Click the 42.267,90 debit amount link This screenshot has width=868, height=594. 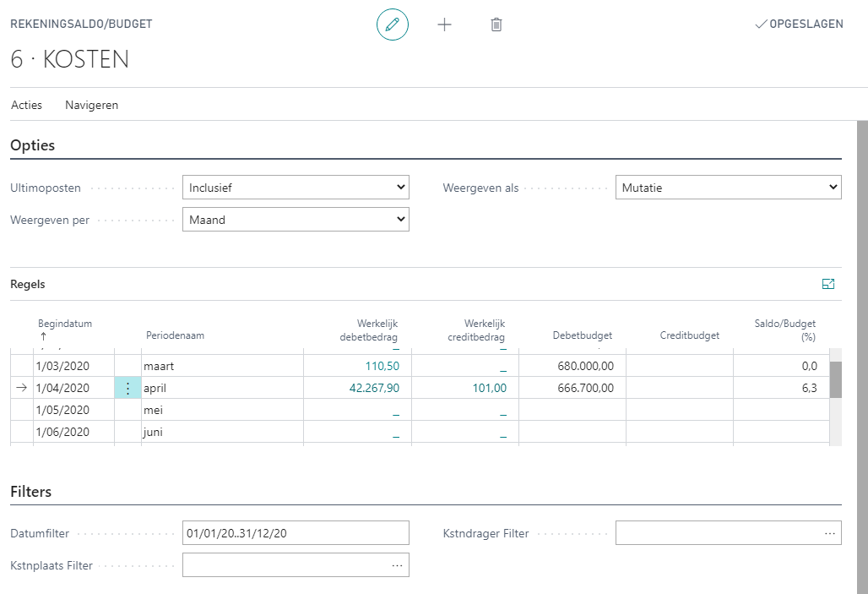pos(374,389)
